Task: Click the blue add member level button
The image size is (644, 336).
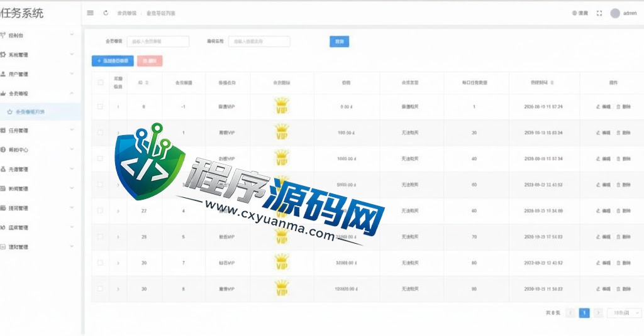Action: pos(113,61)
